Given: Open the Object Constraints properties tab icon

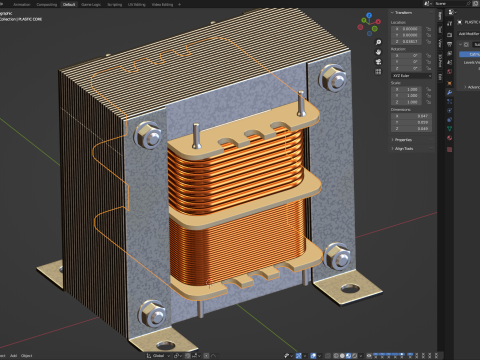Looking at the screenshot, I should pyautogui.click(x=450, y=120).
